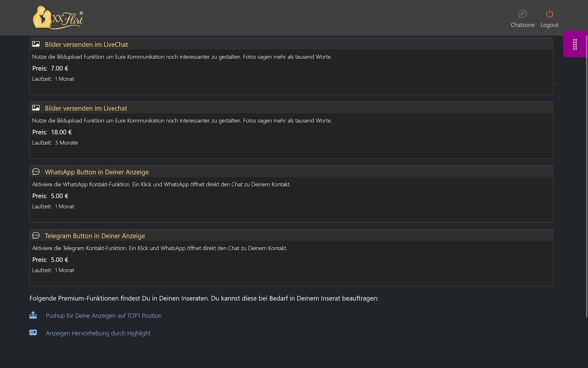Select 'WhatsApp Button in Deiner Anzeige' heading
The width and height of the screenshot is (588, 368).
[x=97, y=172]
